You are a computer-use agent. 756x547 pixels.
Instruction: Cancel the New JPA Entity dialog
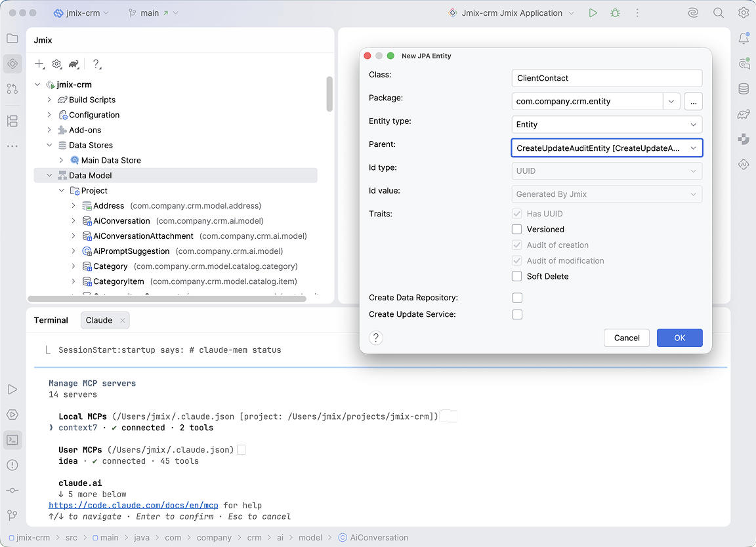coord(626,338)
